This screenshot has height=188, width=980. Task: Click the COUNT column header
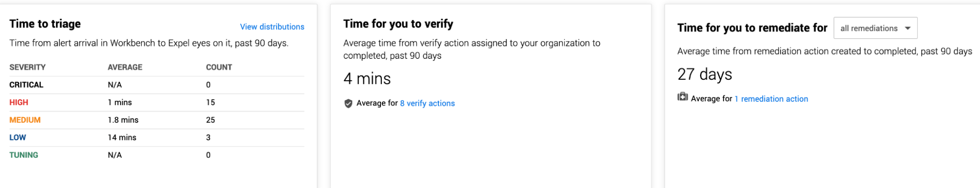click(x=219, y=67)
